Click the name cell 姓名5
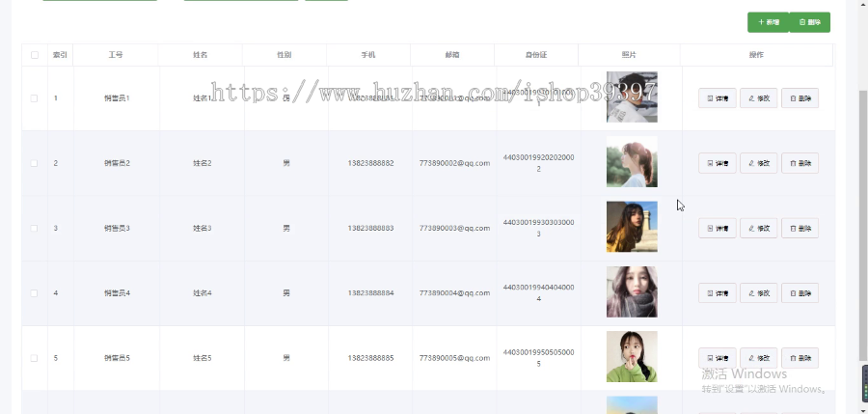 click(203, 358)
